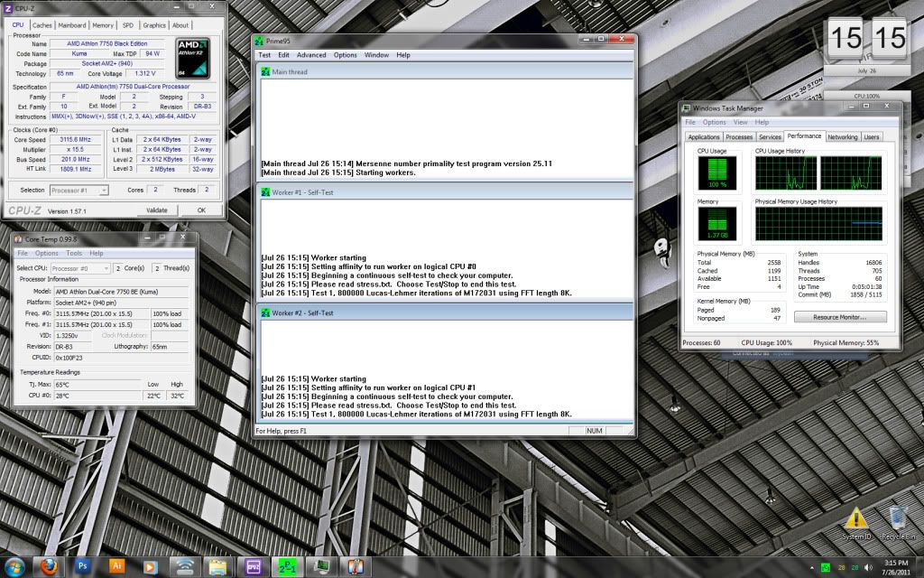This screenshot has height=578, width=924.
Task: Click the Worker #1 - Self-Test title bar
Action: [446, 192]
